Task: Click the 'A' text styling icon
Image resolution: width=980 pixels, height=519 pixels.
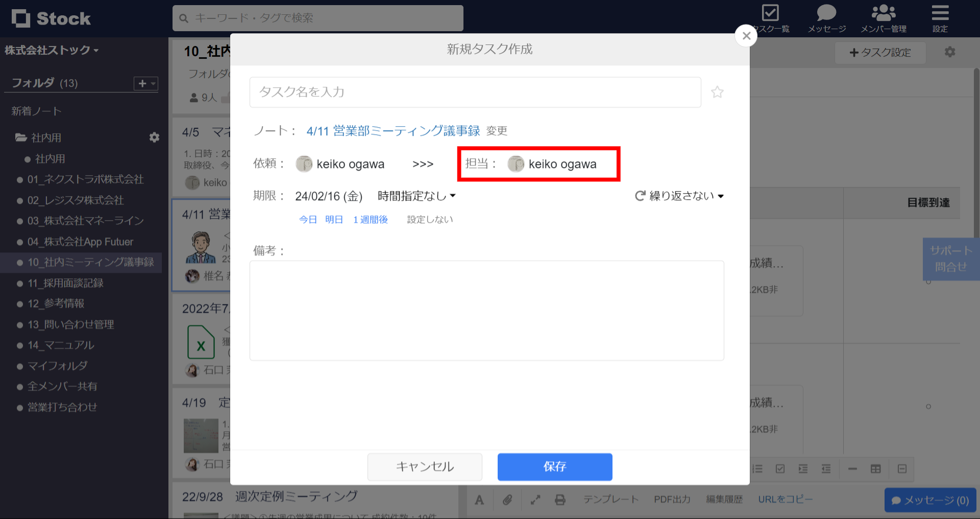Action: (x=479, y=500)
